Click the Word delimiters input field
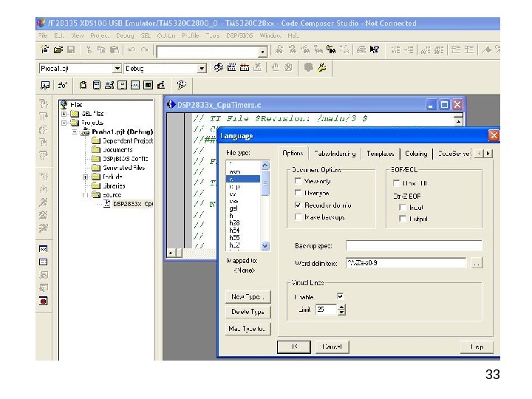This screenshot has height=399, width=532. click(406, 262)
